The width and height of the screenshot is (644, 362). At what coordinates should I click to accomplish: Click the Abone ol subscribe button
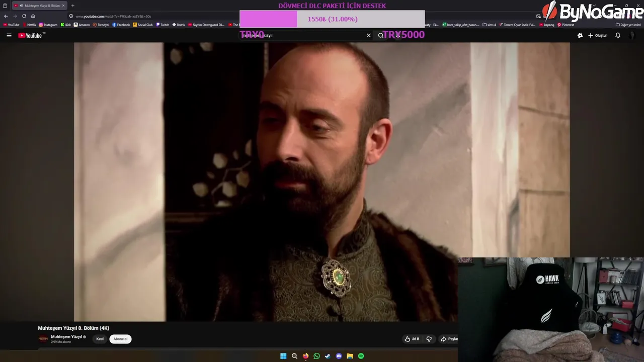120,339
